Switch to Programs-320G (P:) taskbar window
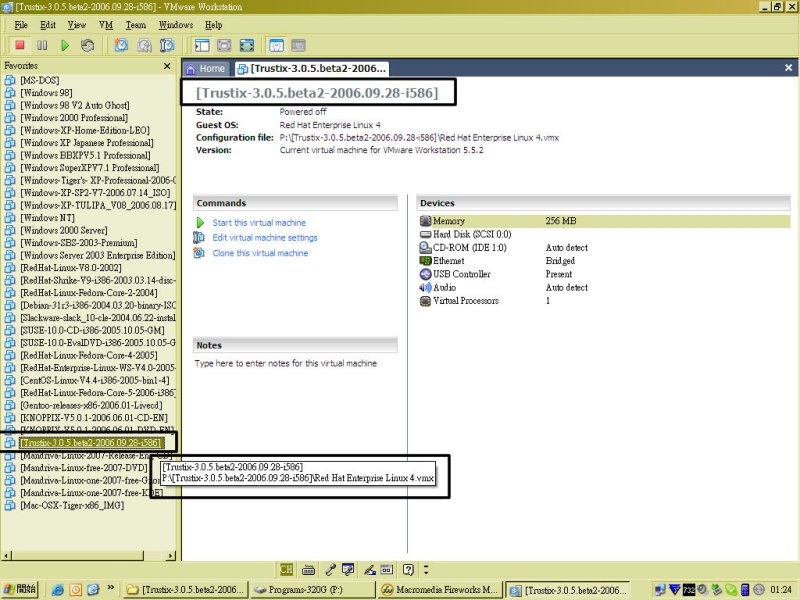Image resolution: width=800 pixels, height=600 pixels. click(312, 590)
